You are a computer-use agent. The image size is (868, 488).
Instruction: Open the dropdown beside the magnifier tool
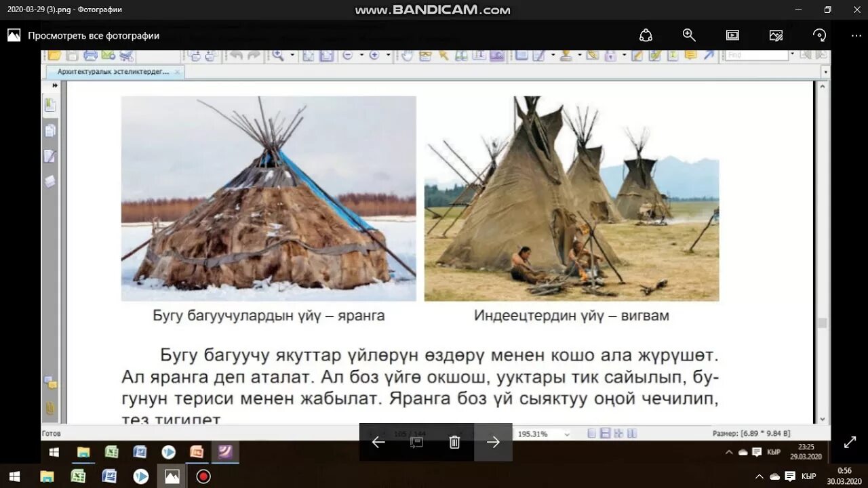(292, 55)
